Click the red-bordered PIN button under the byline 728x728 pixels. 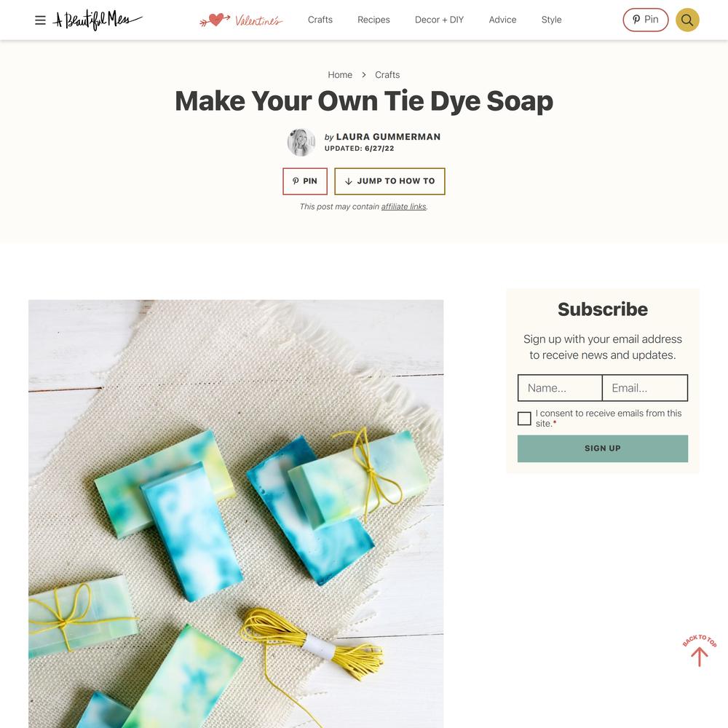coord(305,181)
